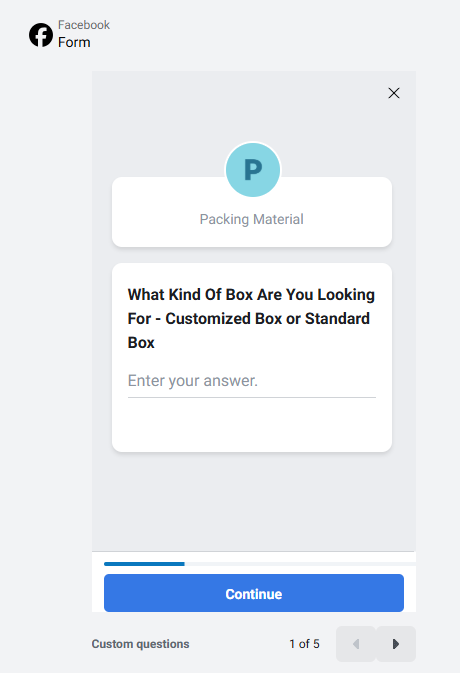The width and height of the screenshot is (460, 673).
Task: Go back with the previous page arrow
Action: click(x=356, y=644)
